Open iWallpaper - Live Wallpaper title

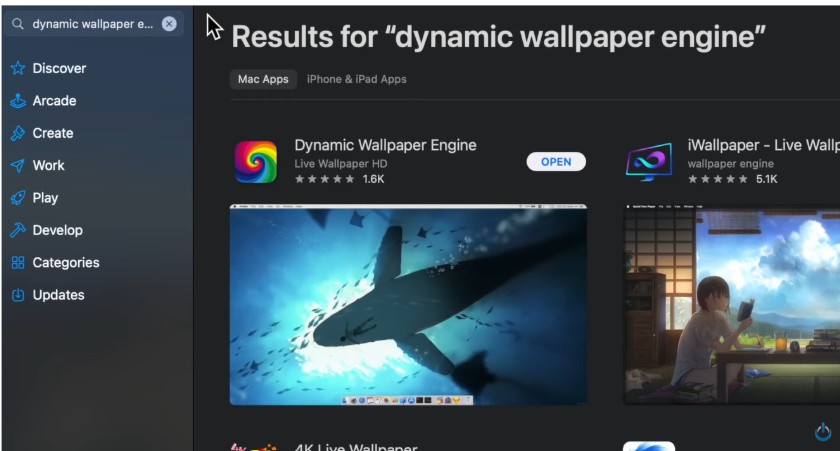(763, 145)
